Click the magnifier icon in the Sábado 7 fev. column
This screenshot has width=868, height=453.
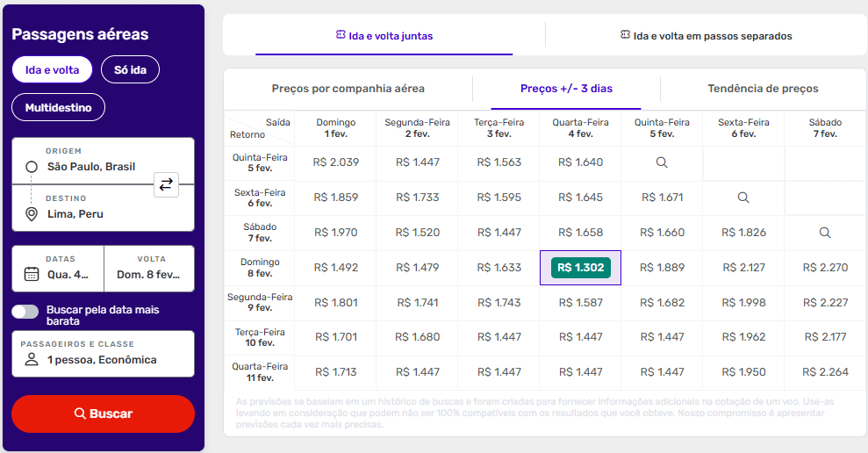(x=825, y=233)
